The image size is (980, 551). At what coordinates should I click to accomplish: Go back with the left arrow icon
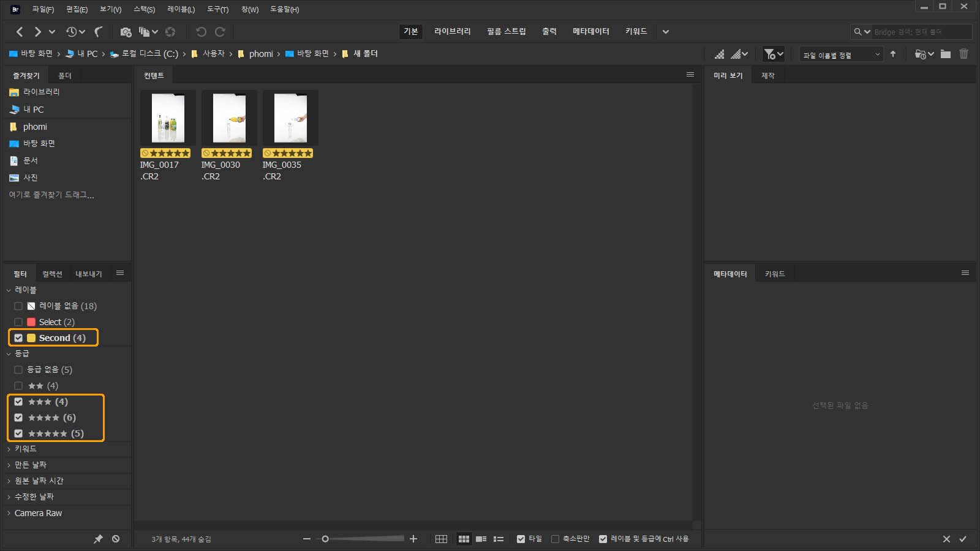[20, 31]
